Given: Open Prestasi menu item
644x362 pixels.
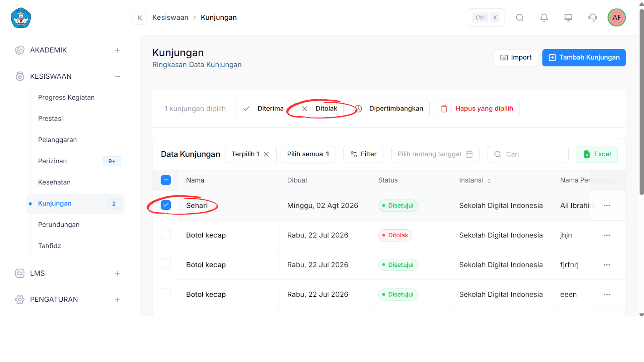Looking at the screenshot, I should 50,119.
